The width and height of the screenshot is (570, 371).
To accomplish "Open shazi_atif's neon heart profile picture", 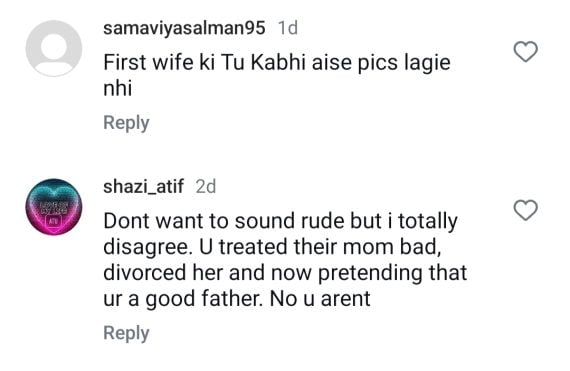I will [x=54, y=207].
